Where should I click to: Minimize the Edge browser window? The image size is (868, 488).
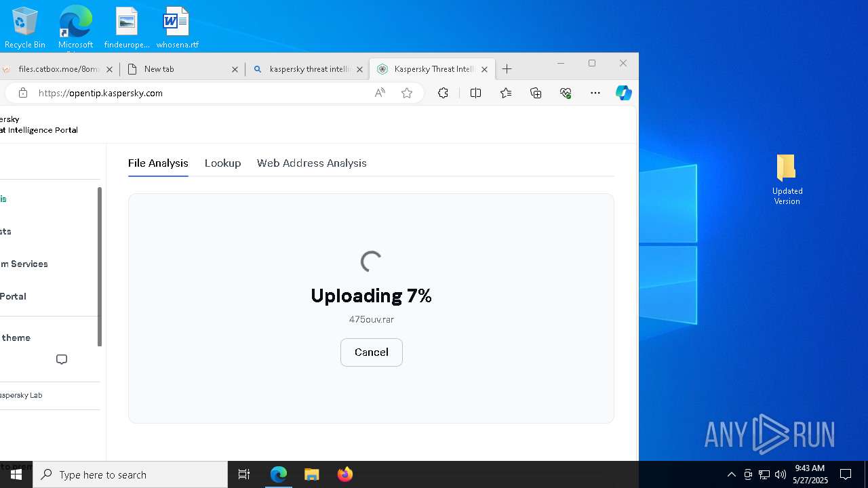pyautogui.click(x=561, y=63)
